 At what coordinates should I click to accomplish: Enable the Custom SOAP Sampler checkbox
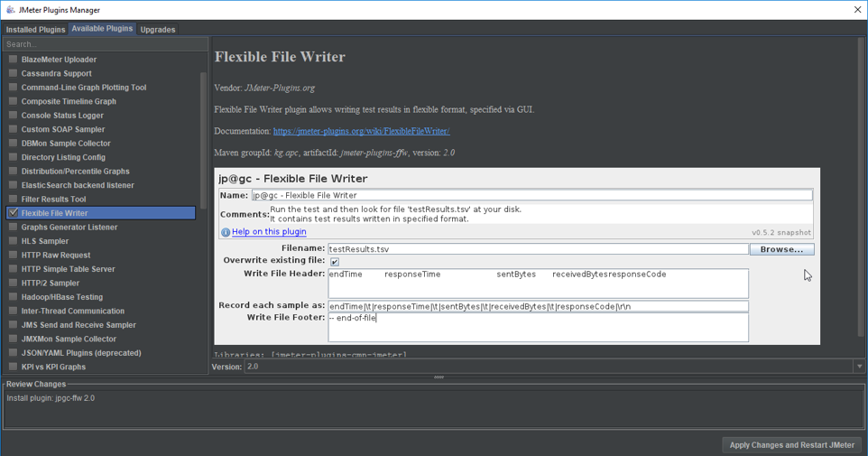click(13, 129)
